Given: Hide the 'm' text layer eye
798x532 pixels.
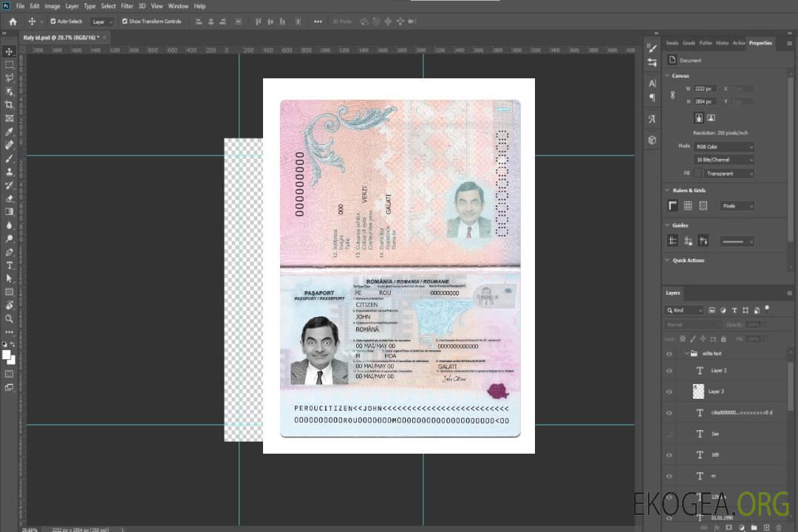Looking at the screenshot, I should point(669,477).
